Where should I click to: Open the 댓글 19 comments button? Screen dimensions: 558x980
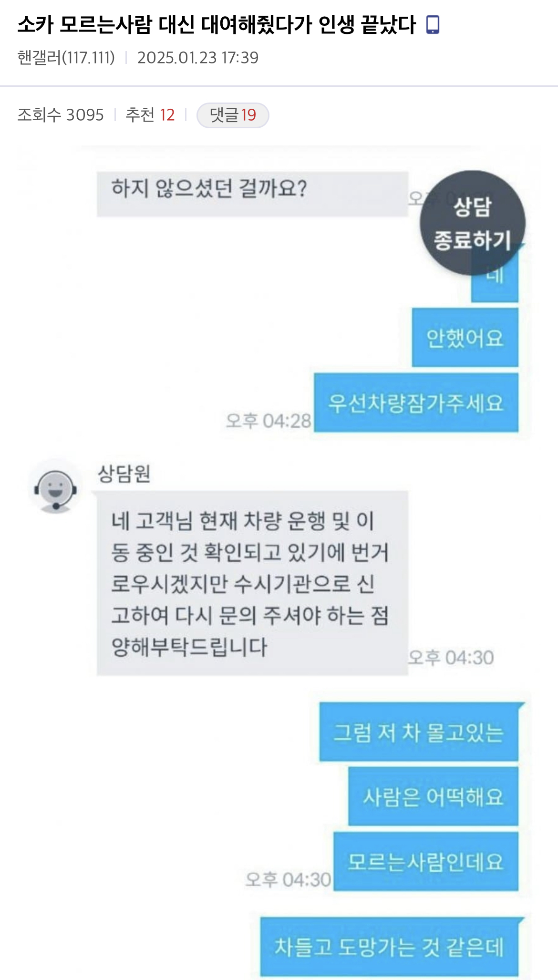pyautogui.click(x=233, y=115)
